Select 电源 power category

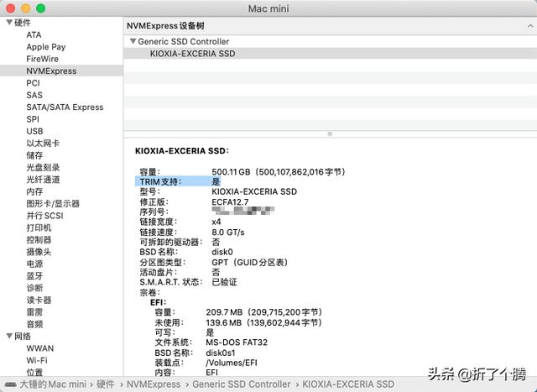tap(34, 264)
